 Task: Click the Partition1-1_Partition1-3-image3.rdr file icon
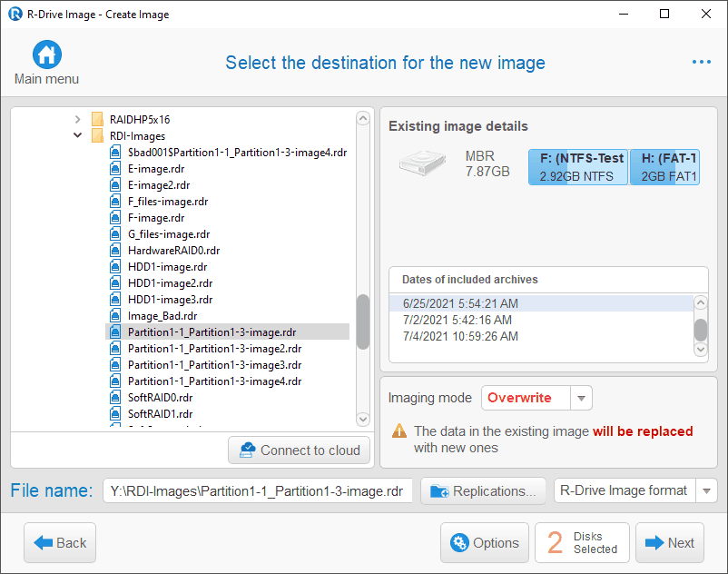115,364
